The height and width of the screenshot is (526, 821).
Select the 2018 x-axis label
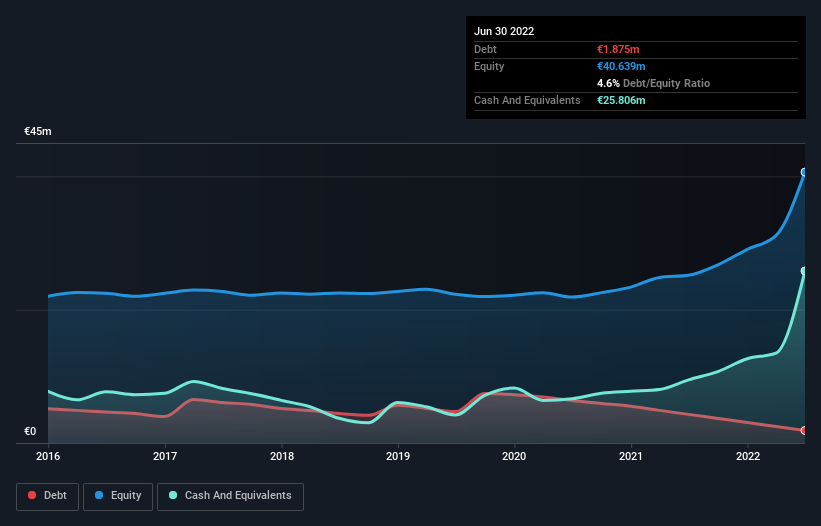coord(282,456)
